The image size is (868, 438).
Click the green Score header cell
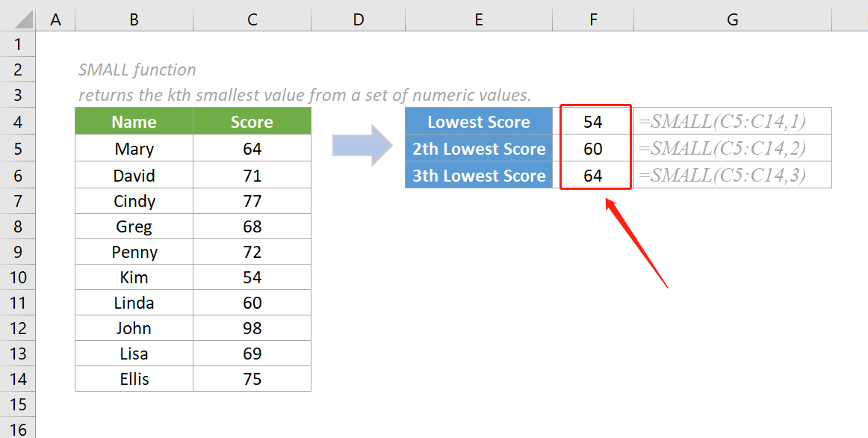click(252, 120)
